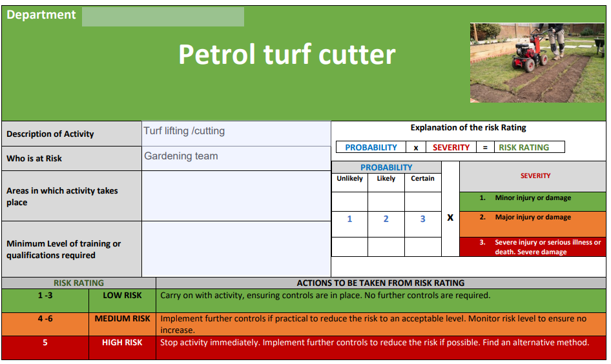The image size is (611, 364).
Task: Select the red SEVERITY formula box
Action: click(x=451, y=147)
